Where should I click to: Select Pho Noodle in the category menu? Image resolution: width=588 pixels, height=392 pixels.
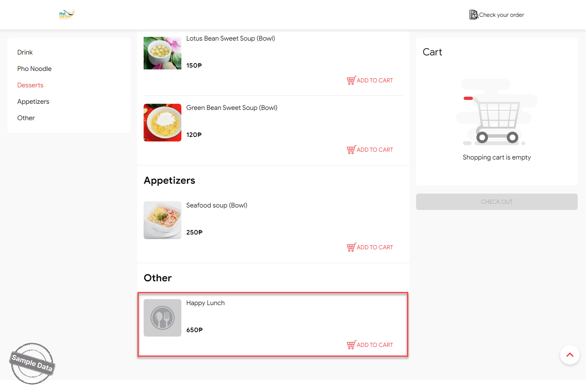coord(34,69)
